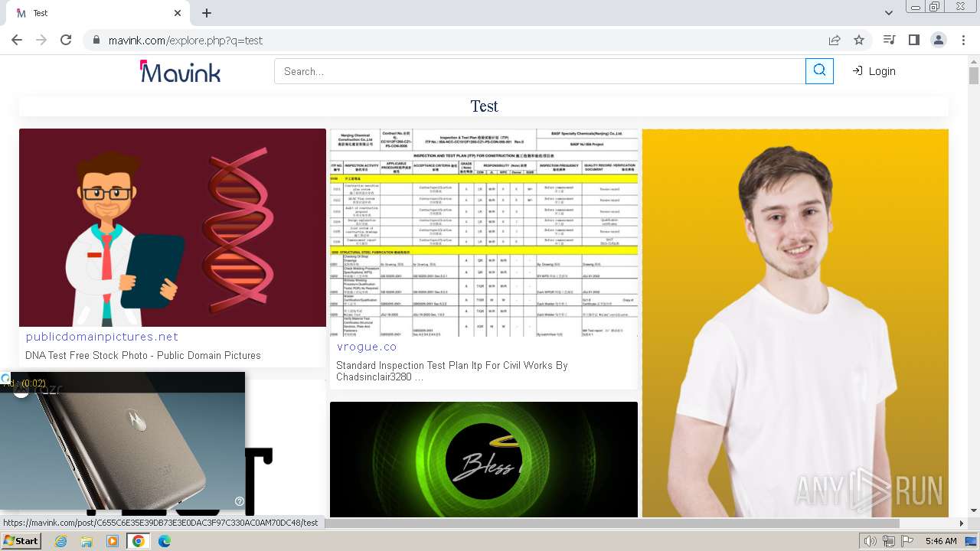Screen dimensions: 980x551
Task: Visit publicdomainpictures.net source link
Action: pyautogui.click(x=102, y=337)
